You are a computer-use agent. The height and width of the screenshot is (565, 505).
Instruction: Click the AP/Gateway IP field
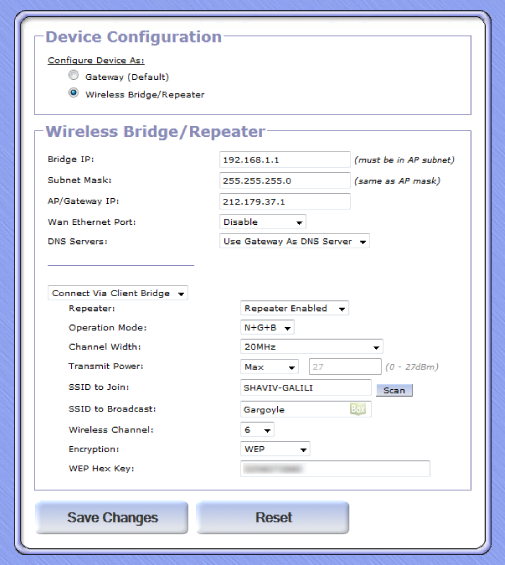285,201
